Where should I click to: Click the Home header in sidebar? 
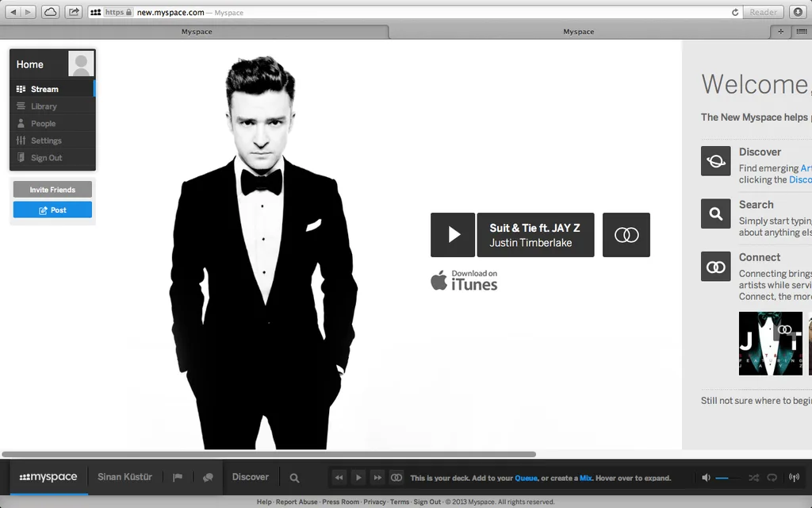29,64
